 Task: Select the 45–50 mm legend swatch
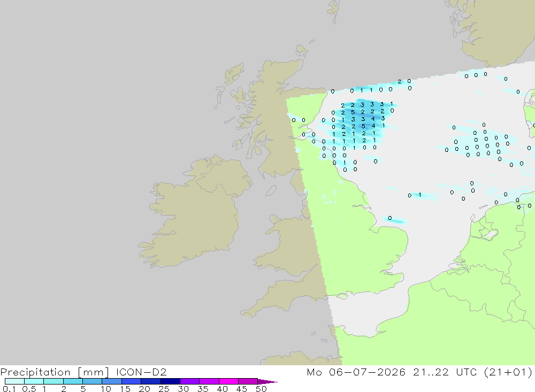248,381
